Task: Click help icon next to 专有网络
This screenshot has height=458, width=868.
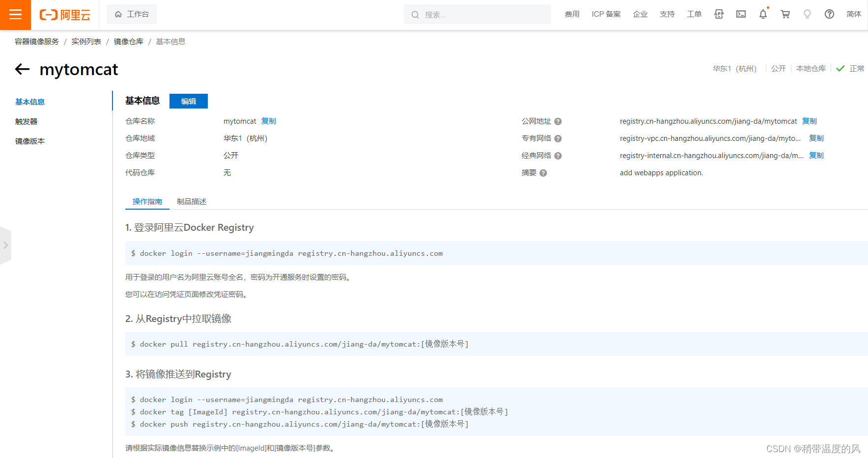Action: tap(558, 139)
